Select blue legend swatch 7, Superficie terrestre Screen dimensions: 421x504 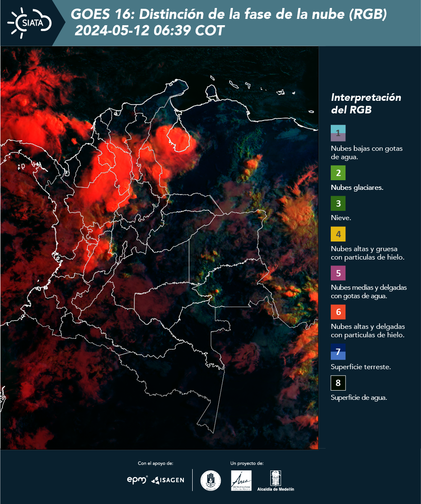pos(338,352)
